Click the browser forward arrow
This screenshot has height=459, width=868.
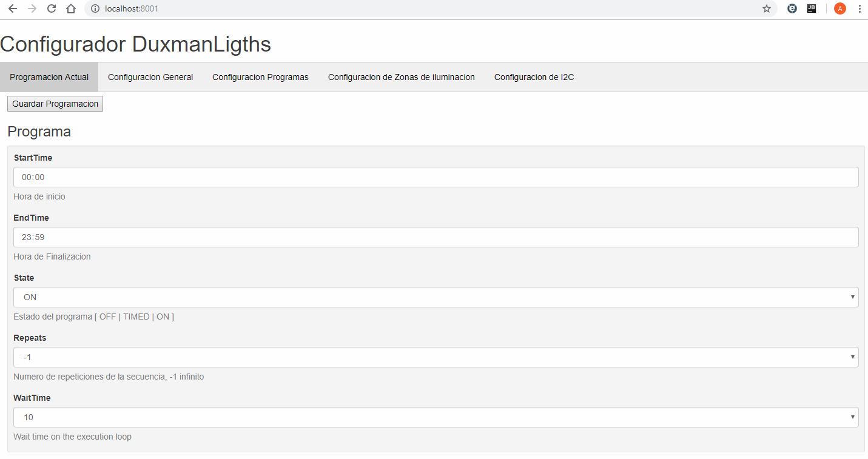click(x=32, y=8)
